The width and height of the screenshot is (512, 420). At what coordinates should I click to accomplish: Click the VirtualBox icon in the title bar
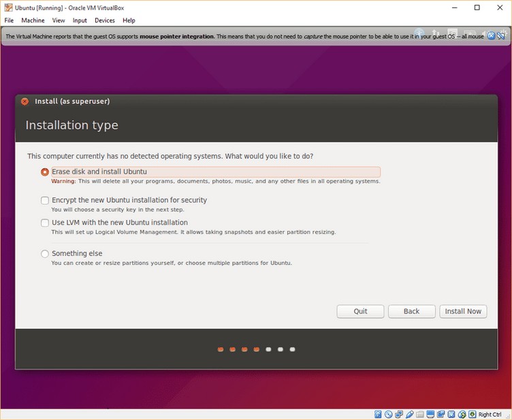[x=8, y=7]
